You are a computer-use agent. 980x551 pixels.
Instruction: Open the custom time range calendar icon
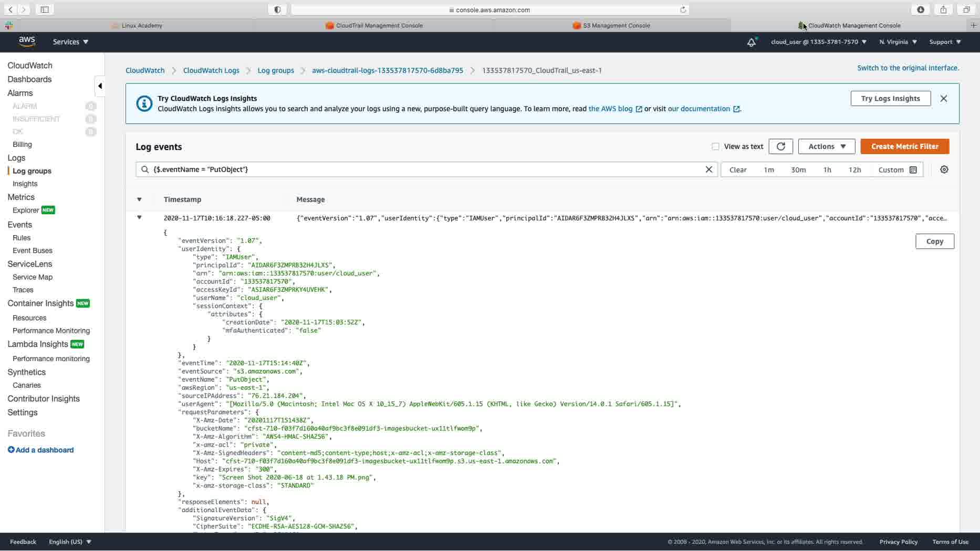click(913, 170)
